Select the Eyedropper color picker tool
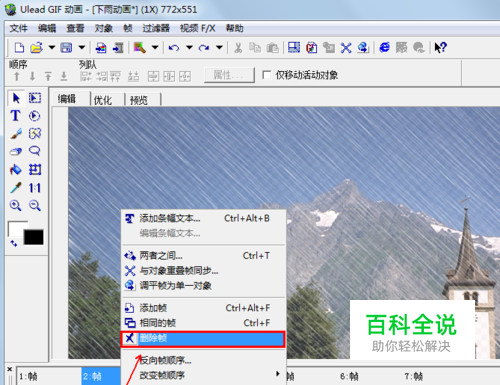The image size is (500, 385). point(16,188)
